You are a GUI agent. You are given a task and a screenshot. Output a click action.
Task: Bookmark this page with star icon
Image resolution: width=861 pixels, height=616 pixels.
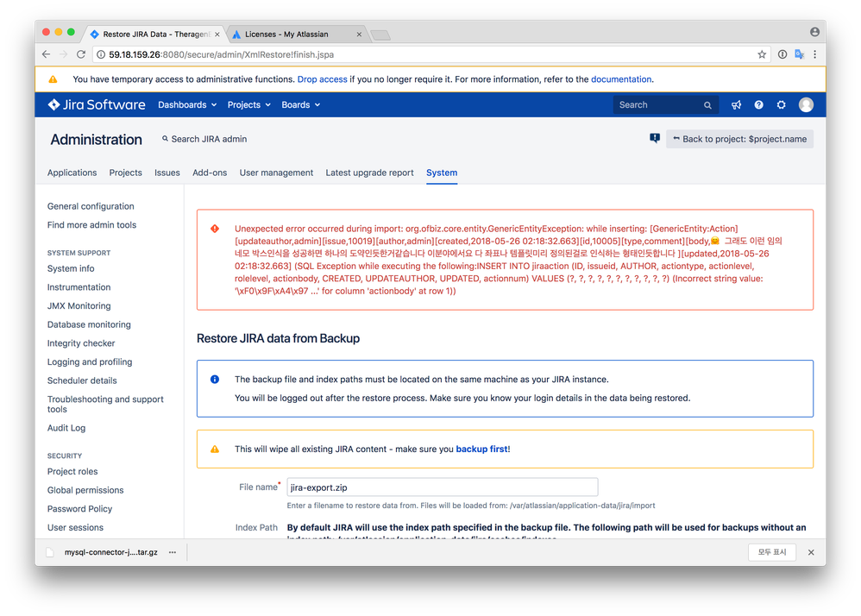click(x=762, y=54)
